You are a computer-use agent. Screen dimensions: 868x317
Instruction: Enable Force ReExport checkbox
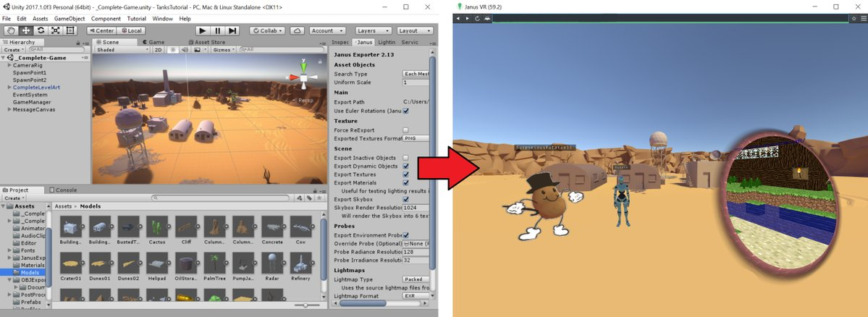(406, 130)
